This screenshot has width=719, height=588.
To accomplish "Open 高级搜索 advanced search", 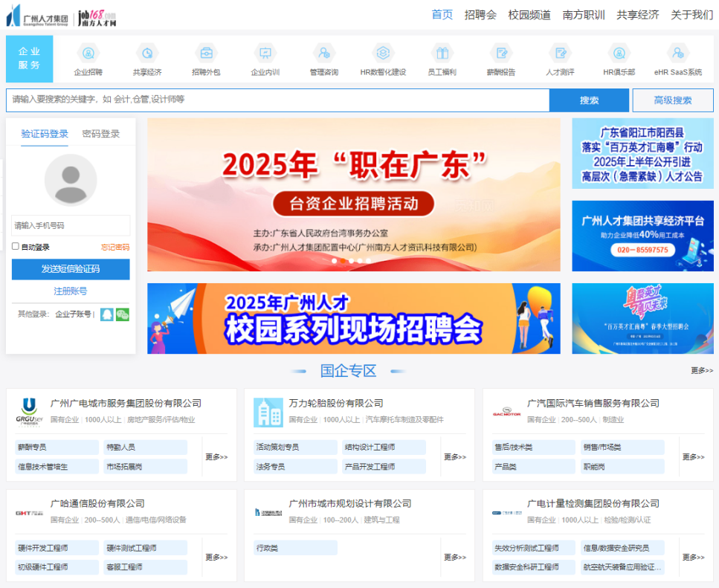I will (673, 100).
